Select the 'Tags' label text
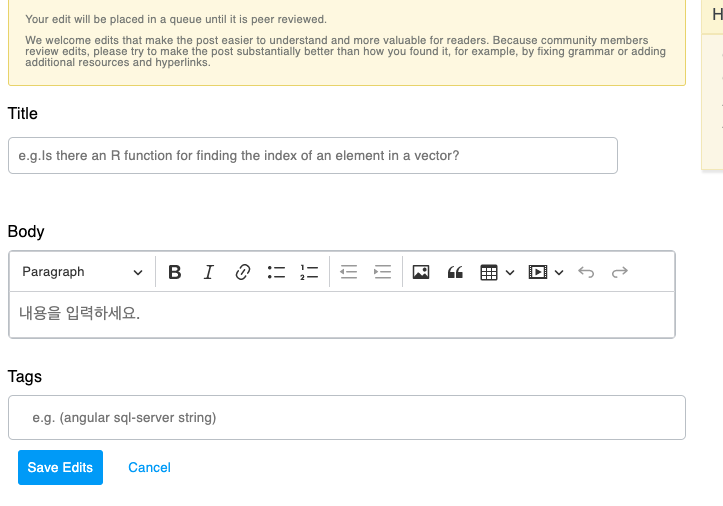The width and height of the screenshot is (723, 506). pos(25,376)
